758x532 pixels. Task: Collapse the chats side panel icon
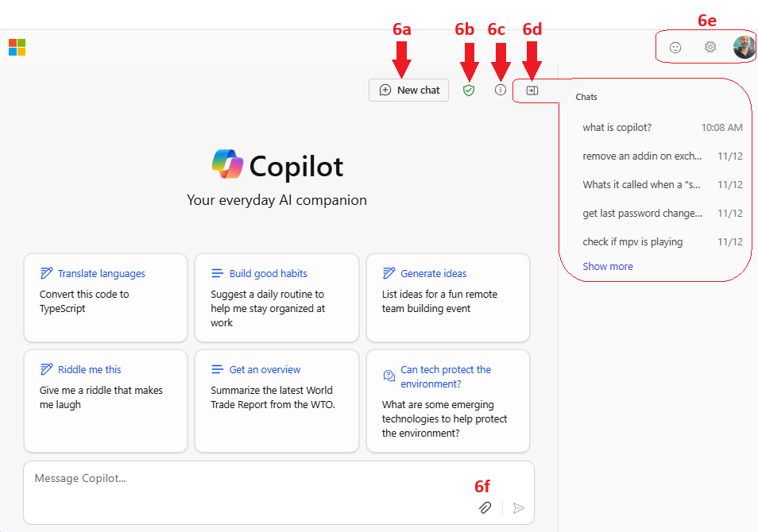pos(532,91)
